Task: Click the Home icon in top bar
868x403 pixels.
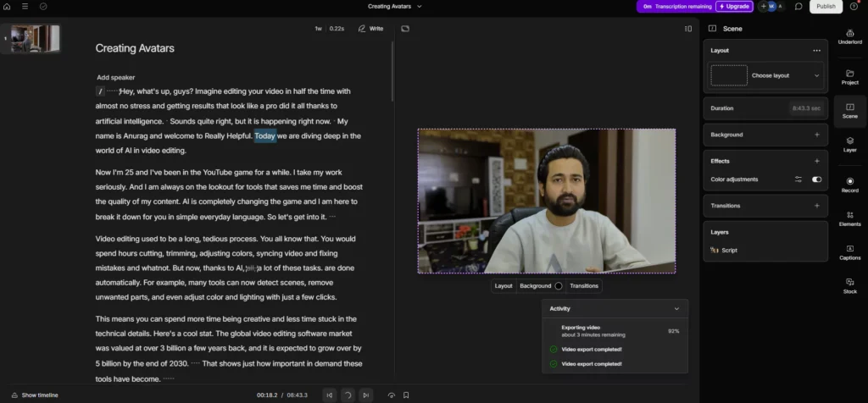Action: (8, 6)
